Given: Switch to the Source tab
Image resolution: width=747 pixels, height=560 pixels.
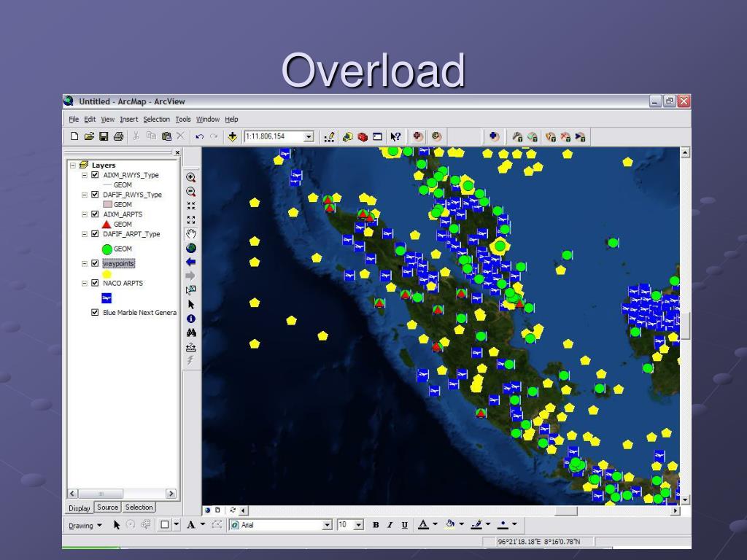Looking at the screenshot, I should click(x=108, y=507).
